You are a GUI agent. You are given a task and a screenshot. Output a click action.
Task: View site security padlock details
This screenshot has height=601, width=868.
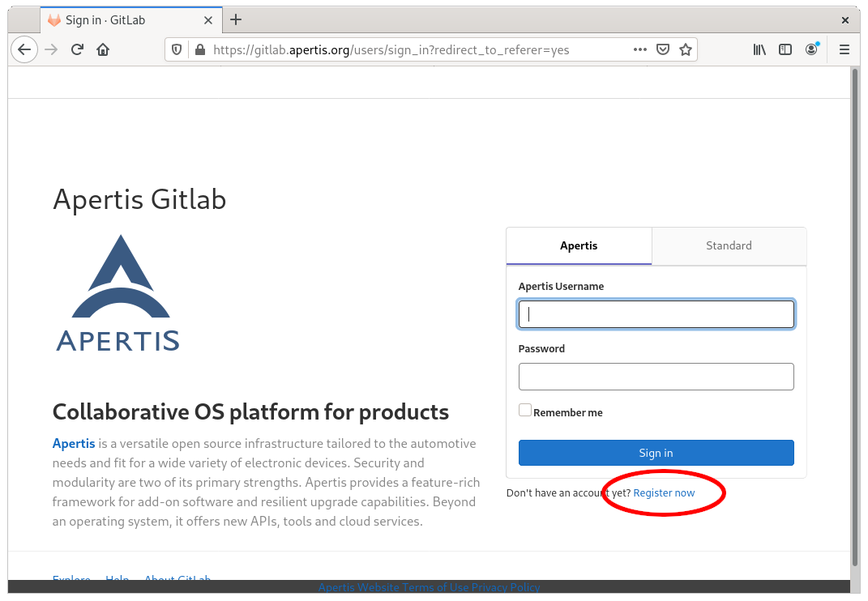(x=200, y=49)
